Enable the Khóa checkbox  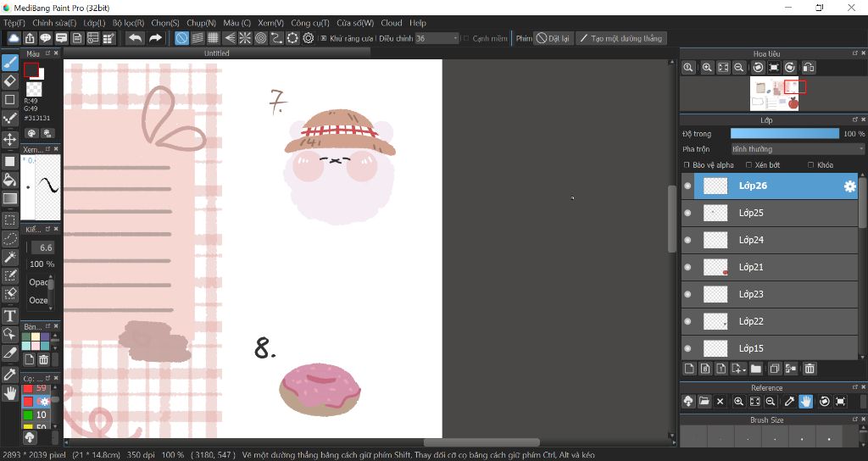[x=811, y=165]
